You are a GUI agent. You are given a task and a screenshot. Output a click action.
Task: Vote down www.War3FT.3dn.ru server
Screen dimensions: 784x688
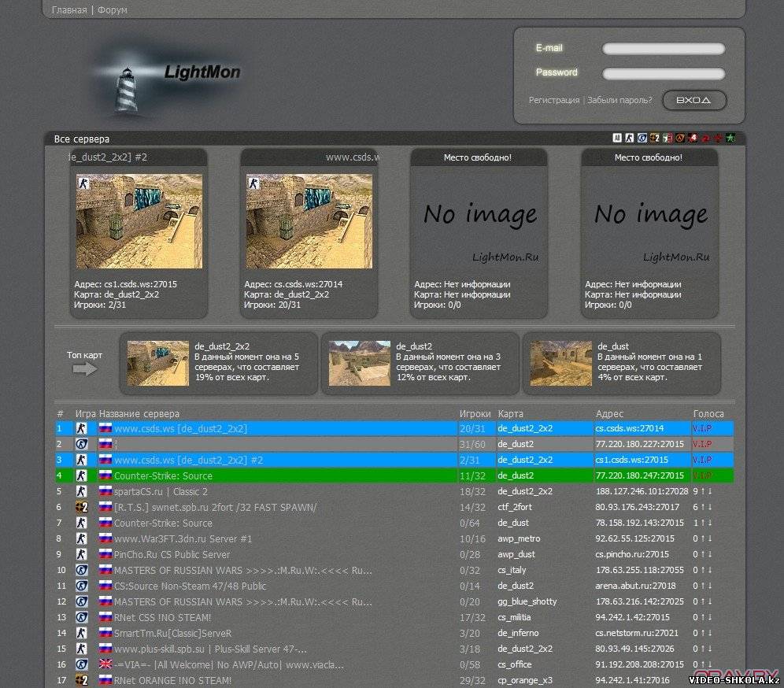point(710,538)
